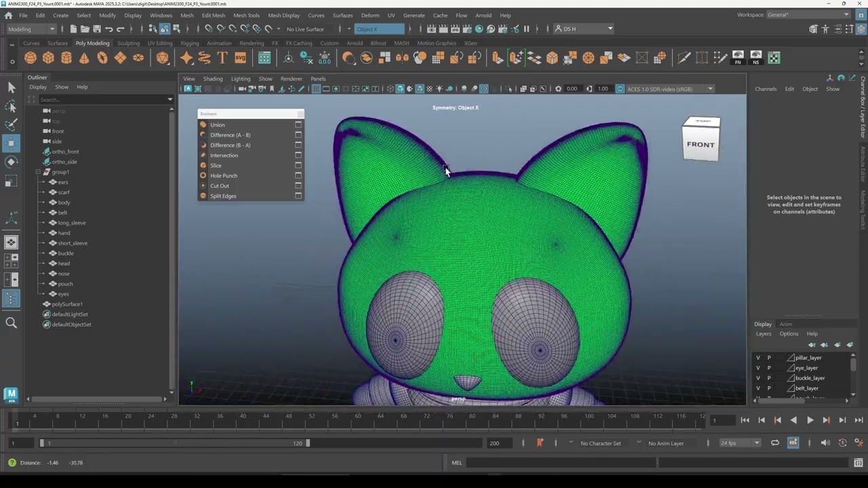The width and height of the screenshot is (868, 488).
Task: Toggle visibility V of belt_layer
Action: [758, 388]
